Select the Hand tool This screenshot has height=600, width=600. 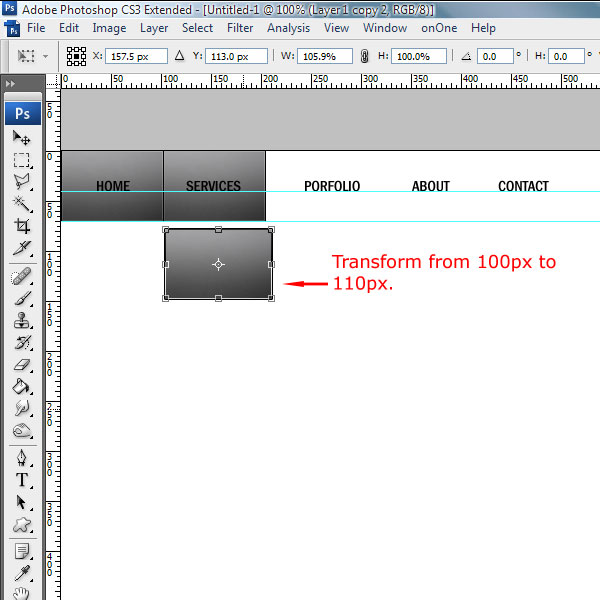click(21, 593)
